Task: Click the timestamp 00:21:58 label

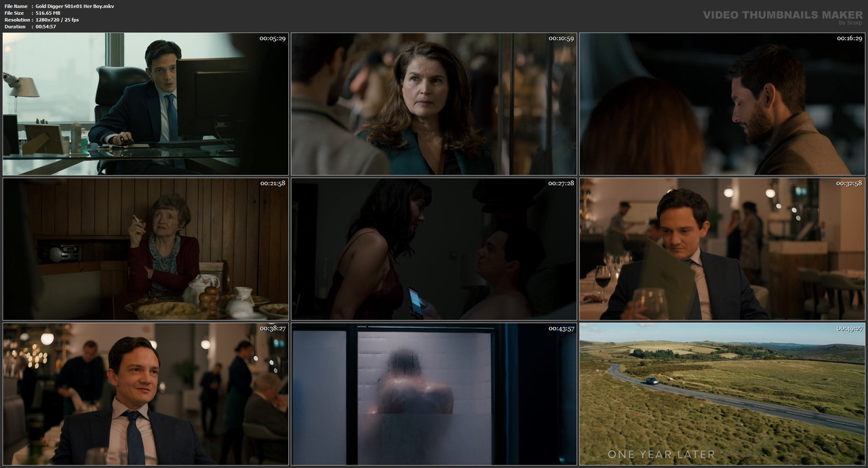Action: click(273, 184)
